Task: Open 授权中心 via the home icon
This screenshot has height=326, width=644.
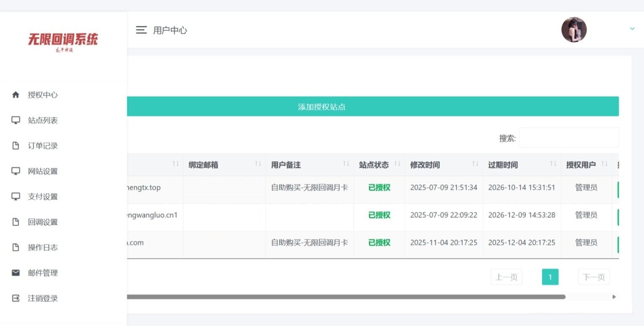Action: (x=16, y=94)
